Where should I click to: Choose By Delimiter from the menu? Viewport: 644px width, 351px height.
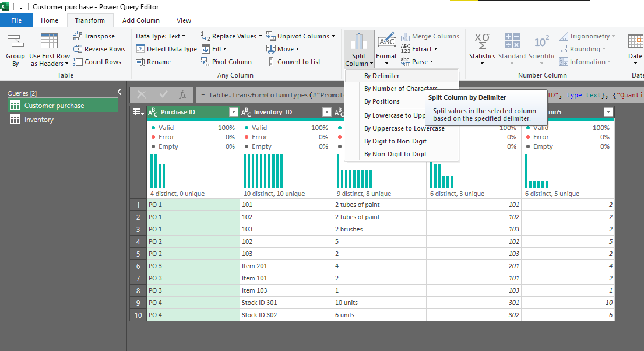tap(402, 76)
